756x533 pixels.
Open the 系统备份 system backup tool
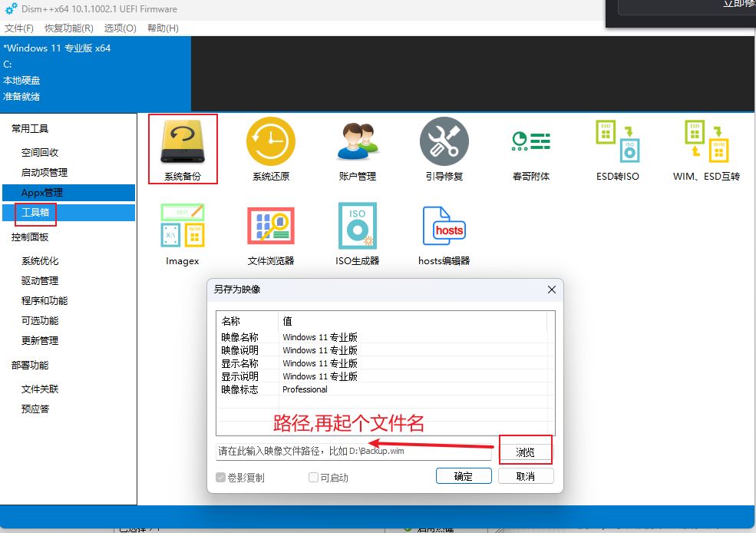182,149
